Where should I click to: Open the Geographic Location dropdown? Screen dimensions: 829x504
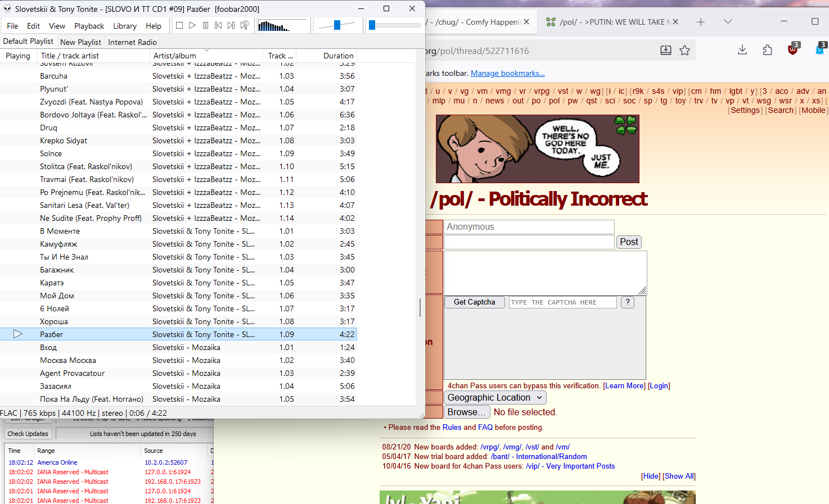point(495,398)
